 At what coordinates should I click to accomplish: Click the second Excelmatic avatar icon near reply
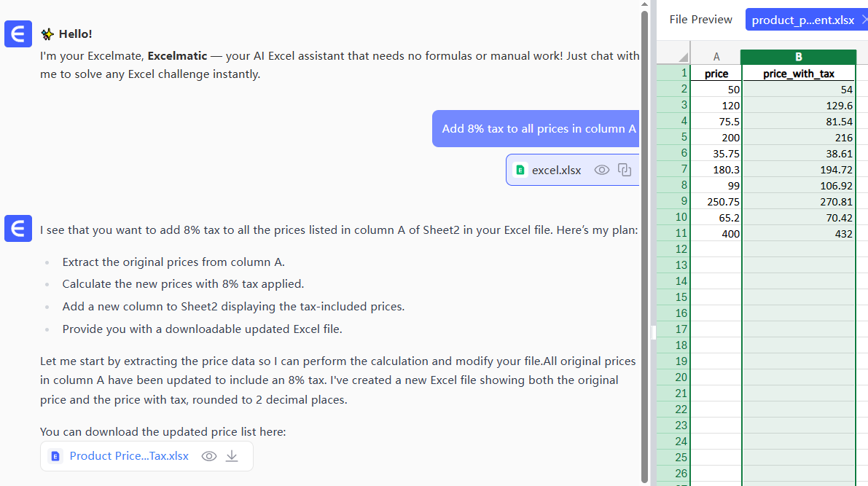[18, 228]
